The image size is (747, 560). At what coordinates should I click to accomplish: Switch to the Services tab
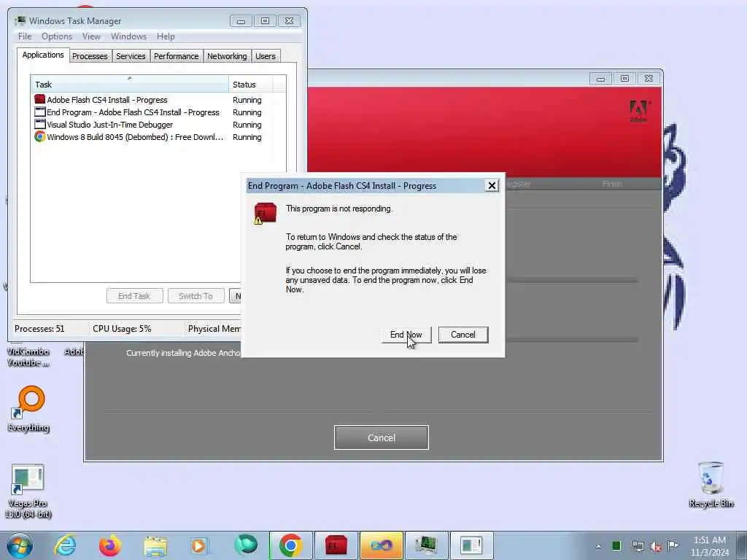coord(131,56)
